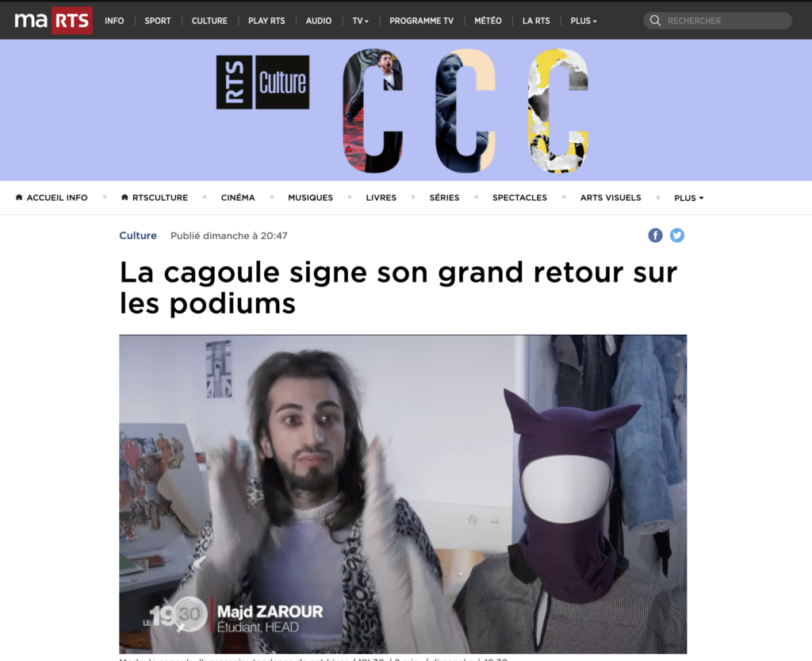Click the 19h30 logo on video
This screenshot has height=661, width=812.
tap(176, 615)
